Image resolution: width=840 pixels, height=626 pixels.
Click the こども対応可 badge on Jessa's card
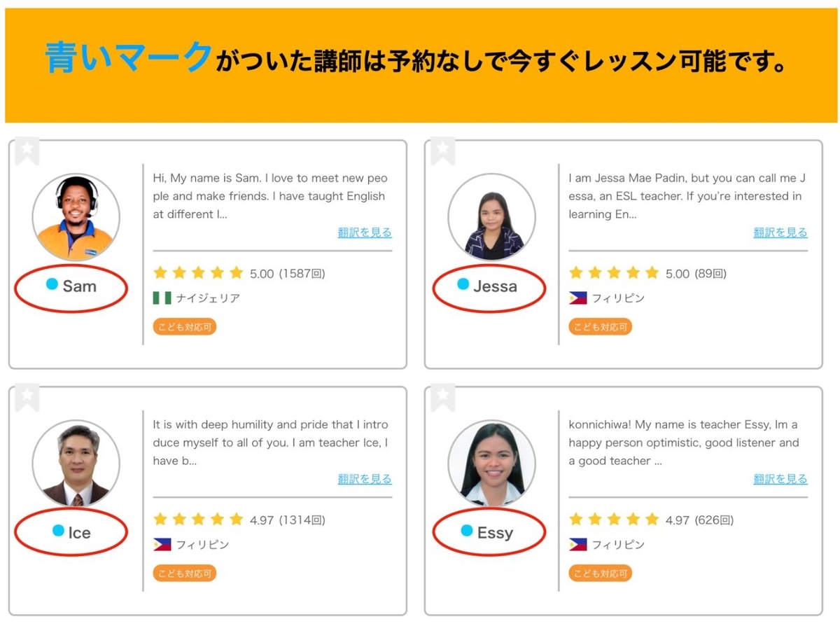pos(599,326)
